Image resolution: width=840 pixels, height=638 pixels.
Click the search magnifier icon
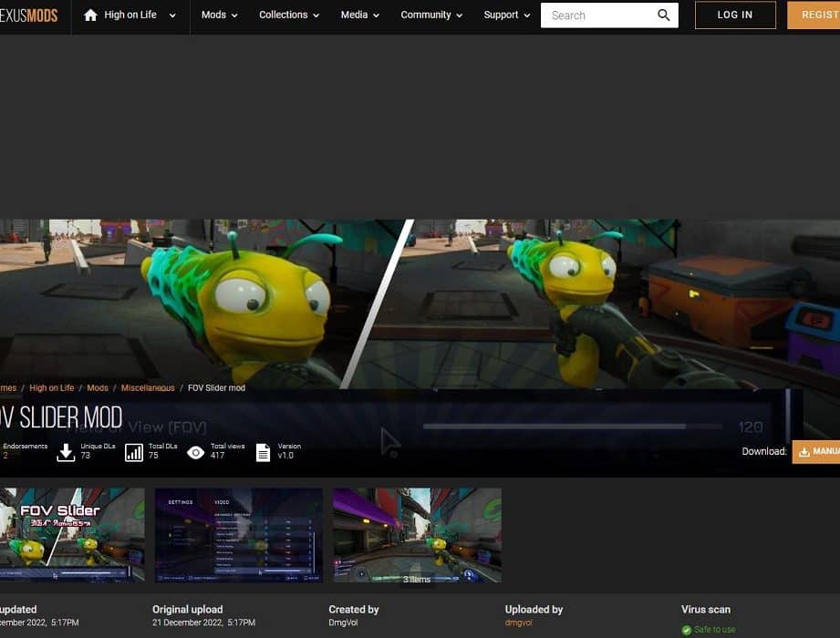(663, 15)
